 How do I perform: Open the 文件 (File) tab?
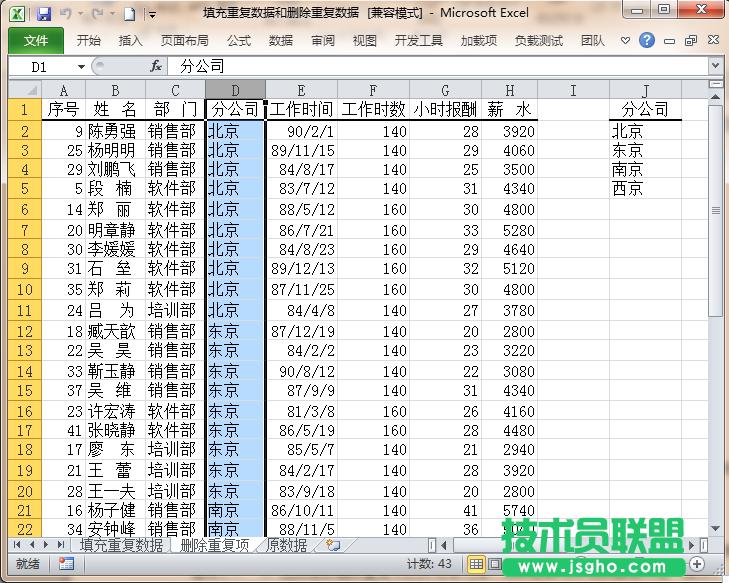[36, 41]
